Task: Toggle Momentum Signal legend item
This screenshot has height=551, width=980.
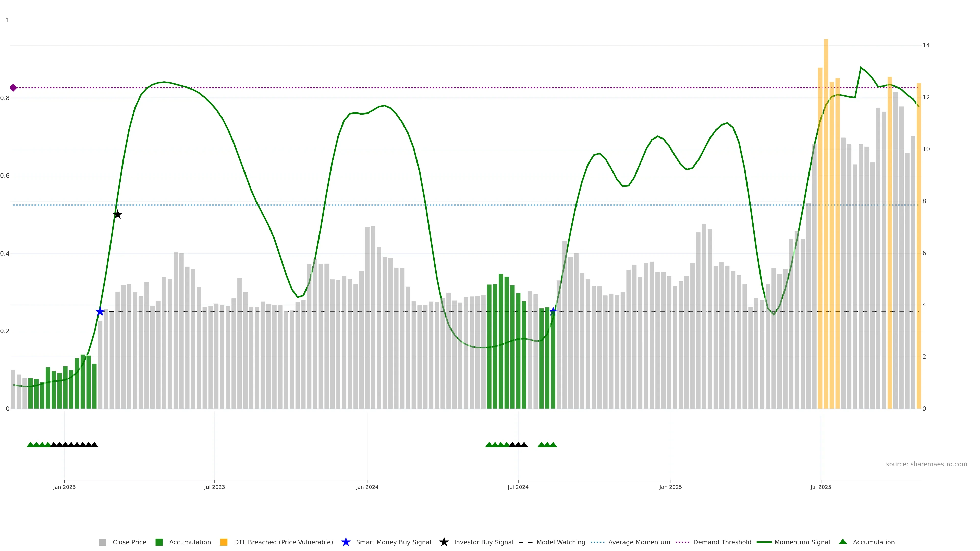Action: (802, 542)
